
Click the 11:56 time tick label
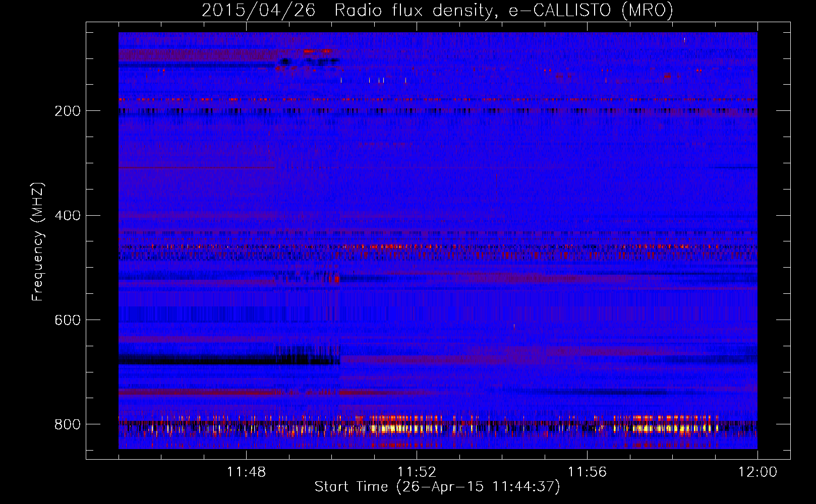[587, 472]
